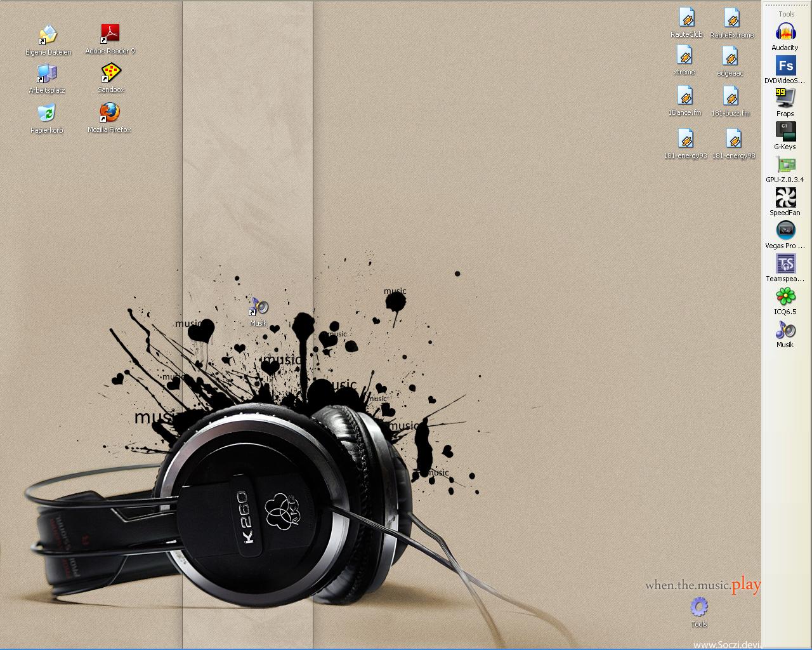Select the Arbeitsplatz desktop icon

[x=47, y=74]
